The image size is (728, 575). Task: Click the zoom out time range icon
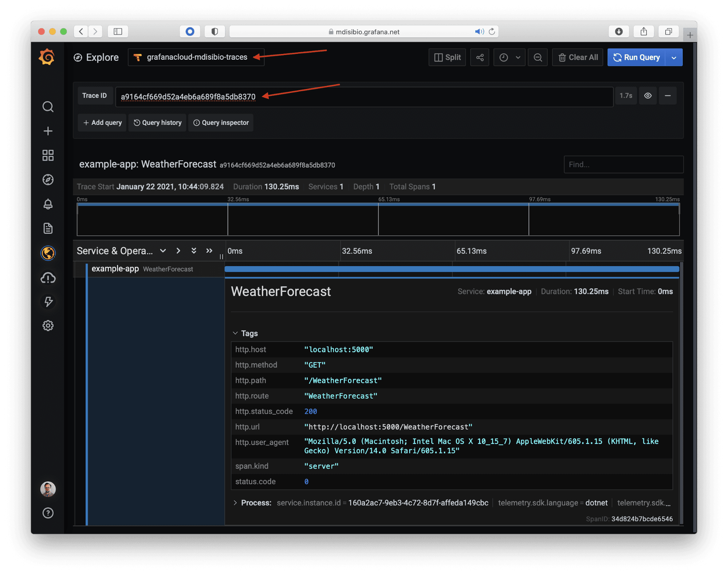pyautogui.click(x=538, y=58)
